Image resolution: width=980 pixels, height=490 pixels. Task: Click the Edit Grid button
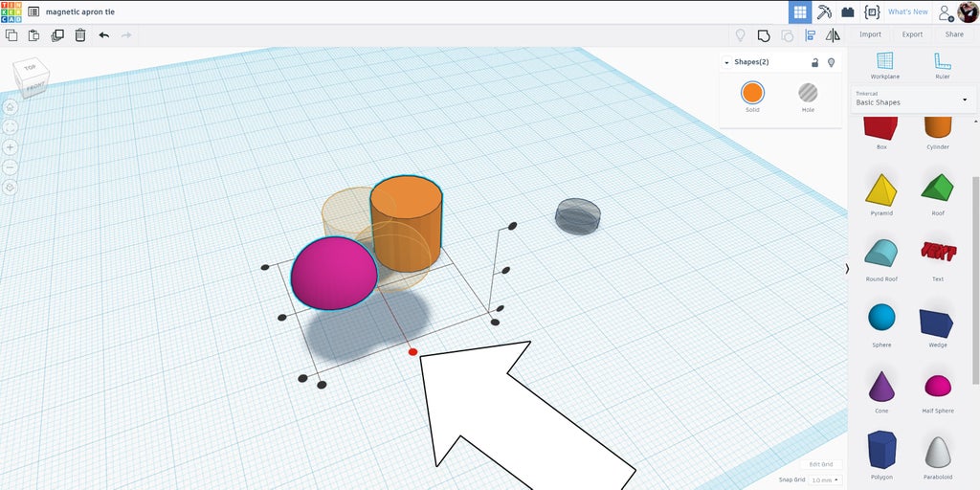tap(821, 464)
